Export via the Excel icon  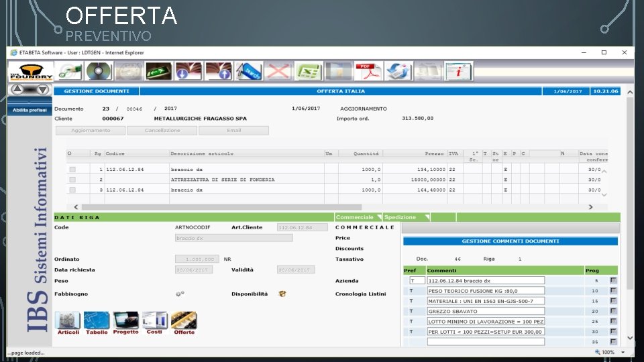(x=309, y=72)
